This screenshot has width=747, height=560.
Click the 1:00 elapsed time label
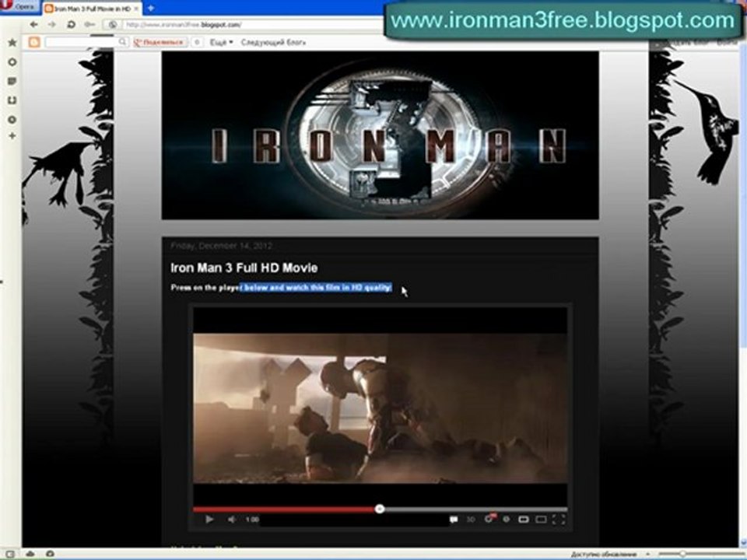(252, 520)
